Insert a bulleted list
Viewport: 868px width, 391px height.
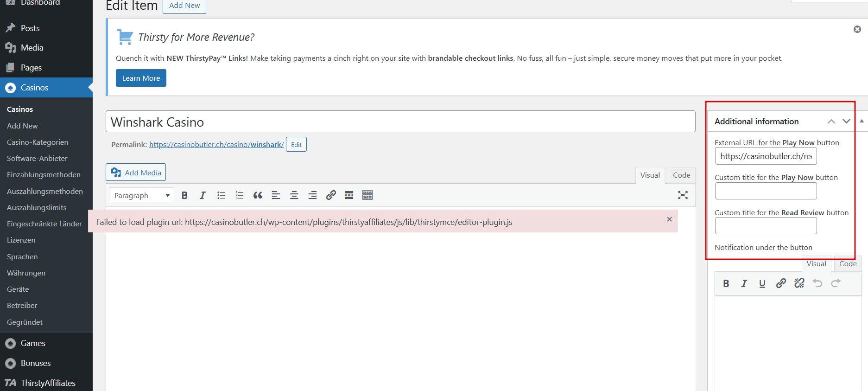point(221,195)
